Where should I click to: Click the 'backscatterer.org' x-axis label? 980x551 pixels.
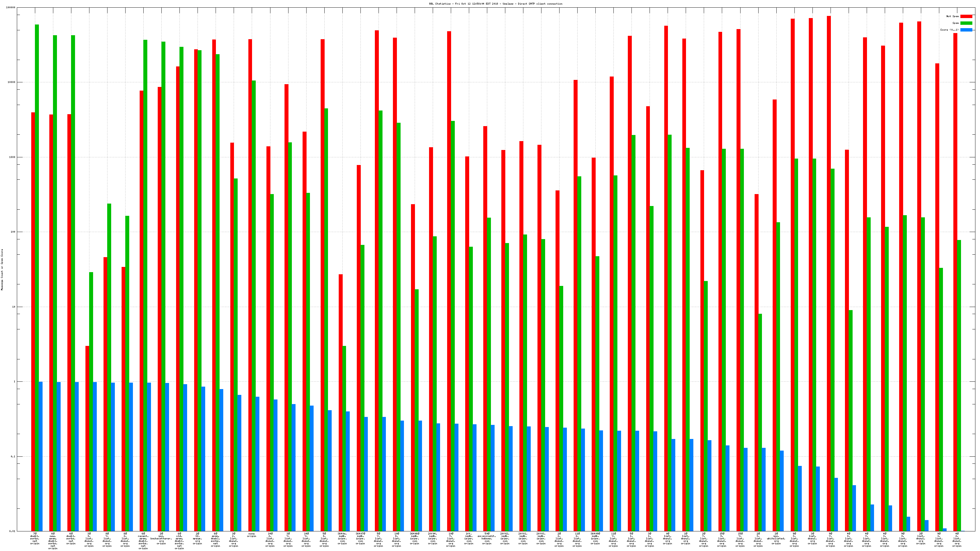[161, 538]
